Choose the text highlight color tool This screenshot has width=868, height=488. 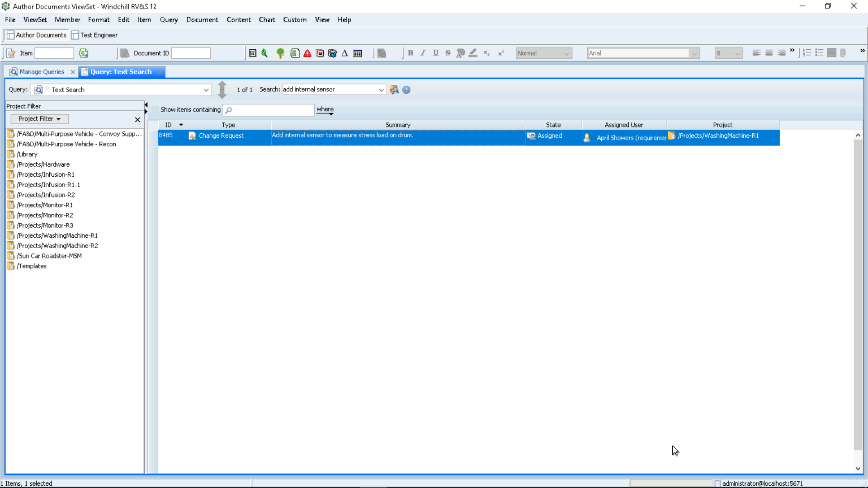(x=473, y=53)
